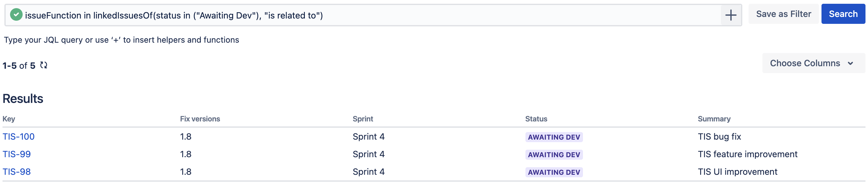The width and height of the screenshot is (868, 187).
Task: Open issue TIS-100 link
Action: point(19,136)
